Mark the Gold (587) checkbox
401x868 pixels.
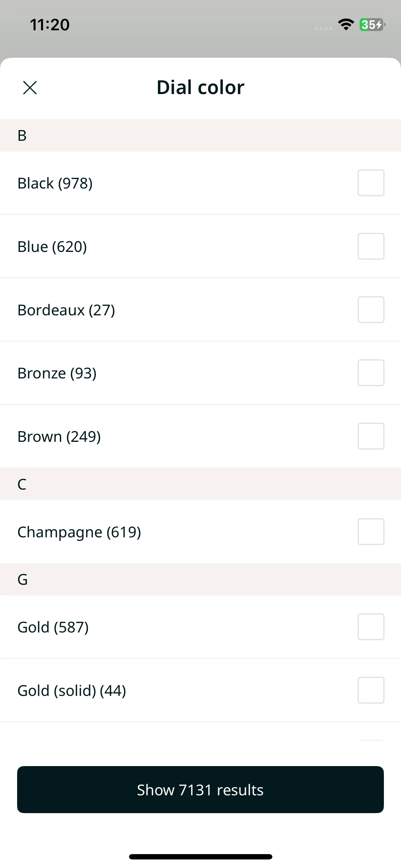pos(371,627)
